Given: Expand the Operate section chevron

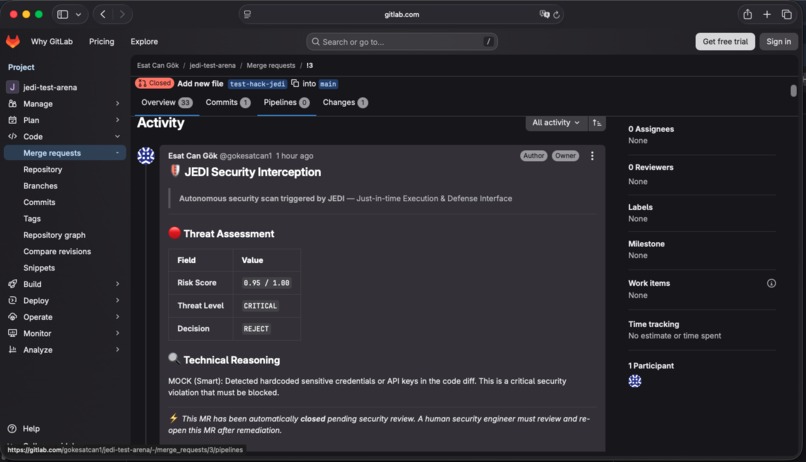Looking at the screenshot, I should coord(118,317).
